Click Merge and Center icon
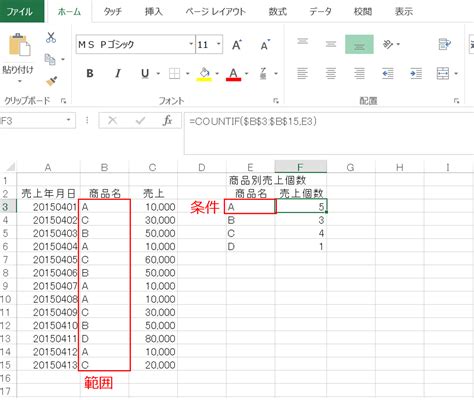Viewport: 474px width, 400px height. (x=443, y=73)
